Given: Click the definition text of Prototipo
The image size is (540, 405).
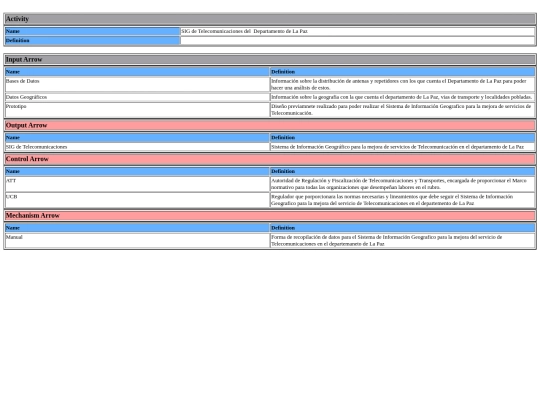Looking at the screenshot, I should pos(402,110).
